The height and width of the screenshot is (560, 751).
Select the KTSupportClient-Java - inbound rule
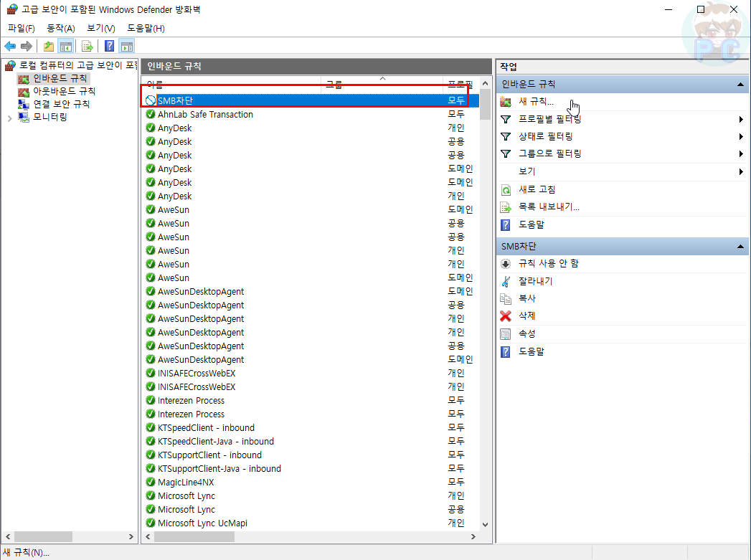point(219,469)
